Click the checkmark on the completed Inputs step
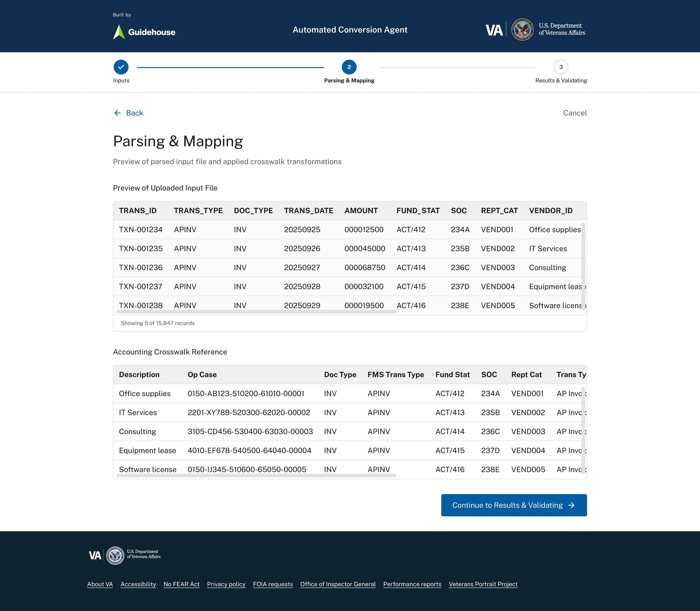This screenshot has height=611, width=700. coord(121,67)
